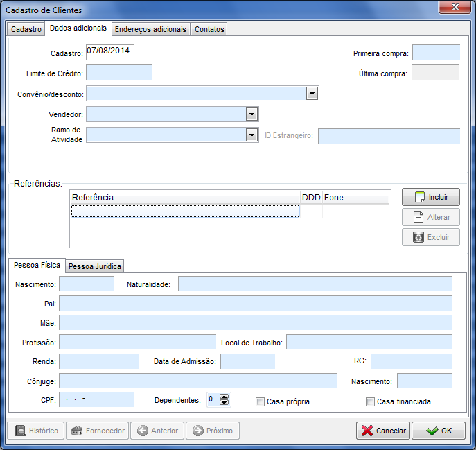Open the Vendedor dropdown list

[x=252, y=114]
